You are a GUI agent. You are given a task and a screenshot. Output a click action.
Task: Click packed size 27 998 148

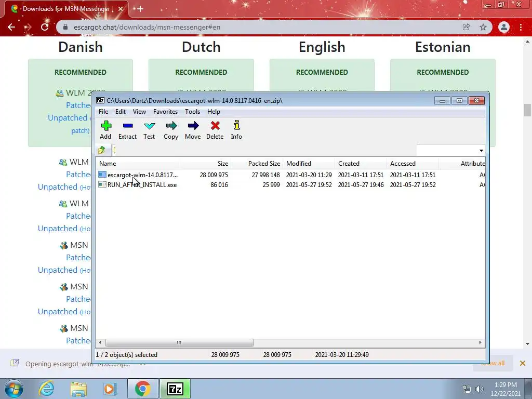tap(265, 175)
